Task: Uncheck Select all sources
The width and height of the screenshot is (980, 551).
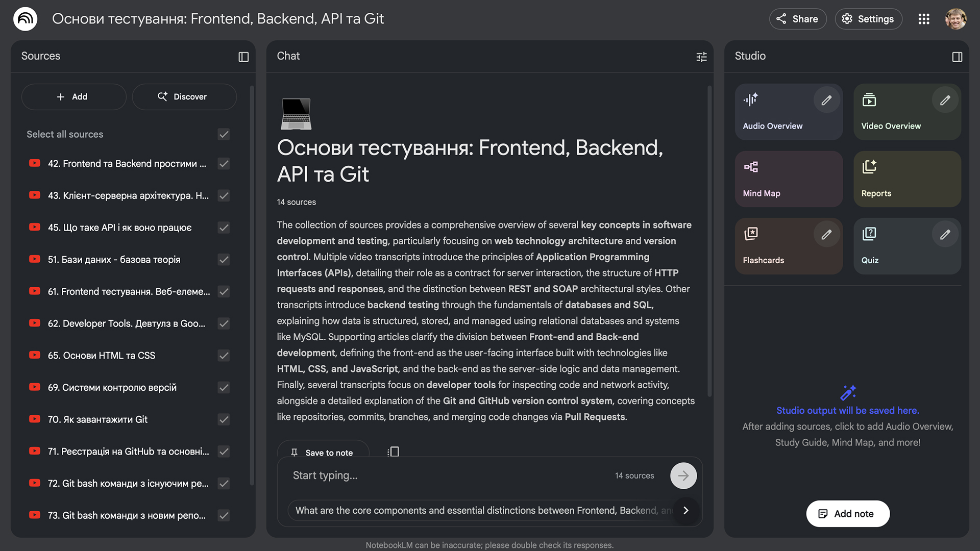Action: (224, 134)
